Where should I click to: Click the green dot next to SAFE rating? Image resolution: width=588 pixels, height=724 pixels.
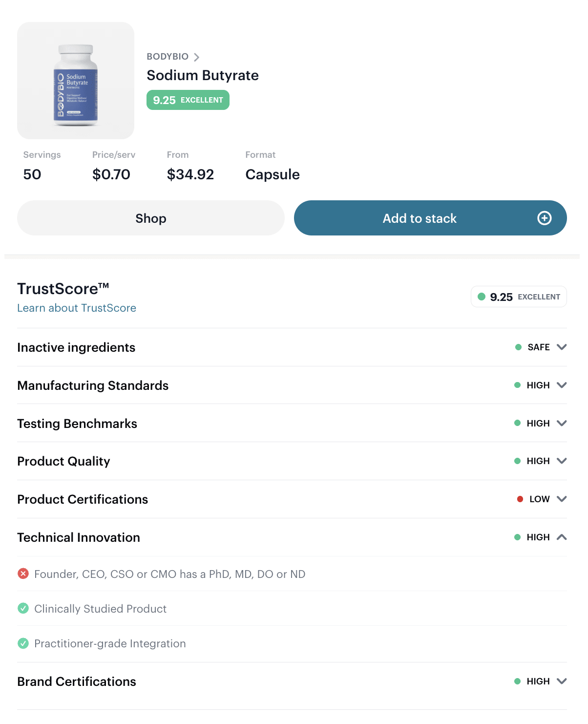tap(518, 347)
